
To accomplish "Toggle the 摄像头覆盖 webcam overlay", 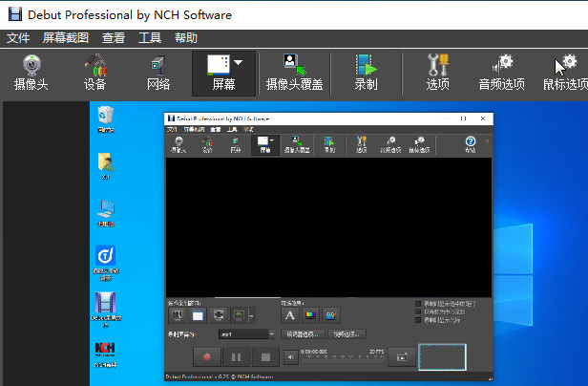I will tap(294, 74).
